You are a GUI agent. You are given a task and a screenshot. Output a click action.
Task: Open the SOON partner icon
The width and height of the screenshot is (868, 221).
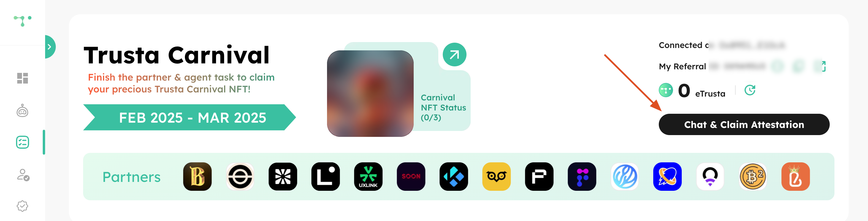(411, 176)
